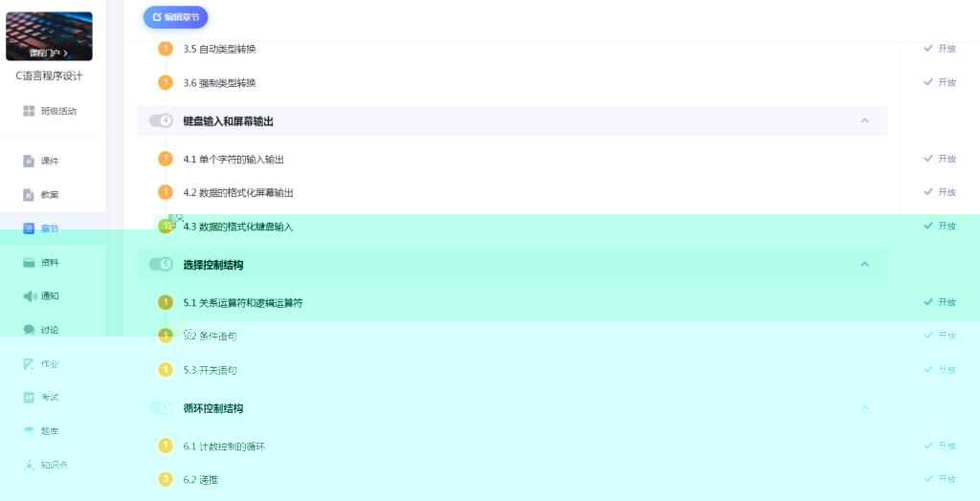Viewport: 980px width, 501px height.
Task: Click the 班级活动 grid icon
Action: pyautogui.click(x=29, y=111)
